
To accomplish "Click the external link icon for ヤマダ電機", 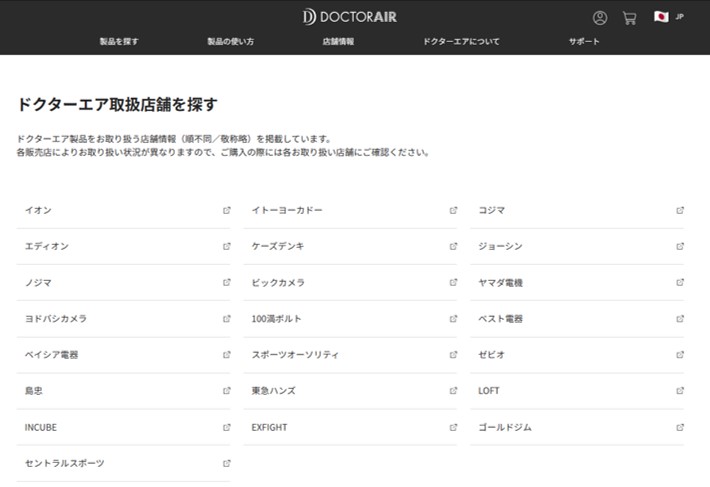I will point(680,282).
